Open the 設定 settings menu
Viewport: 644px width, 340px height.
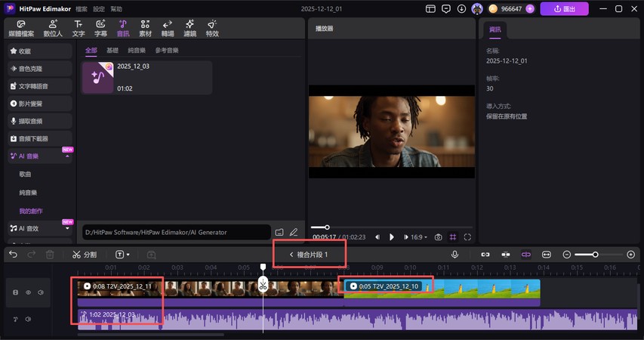coord(99,8)
